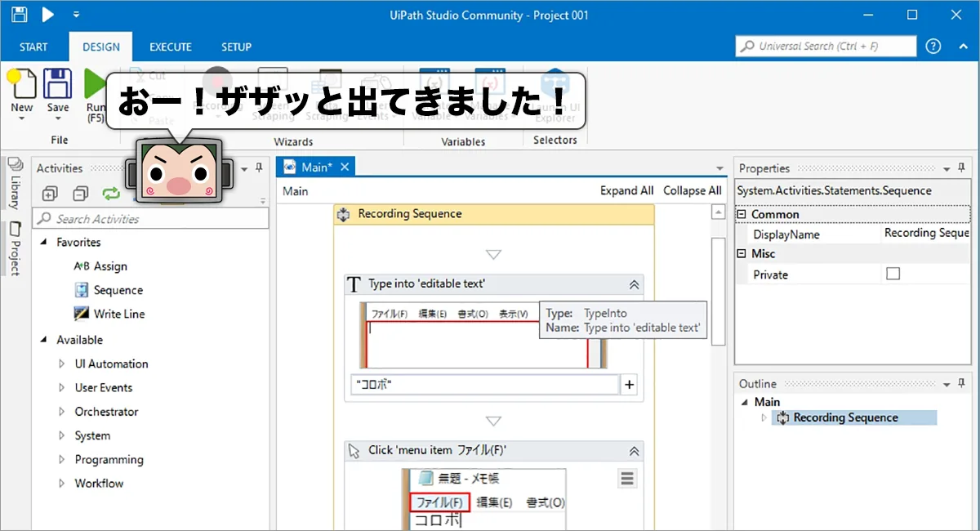Click the green Refresh icon in Activities panel
Screen dimensions: 980x531
110,194
